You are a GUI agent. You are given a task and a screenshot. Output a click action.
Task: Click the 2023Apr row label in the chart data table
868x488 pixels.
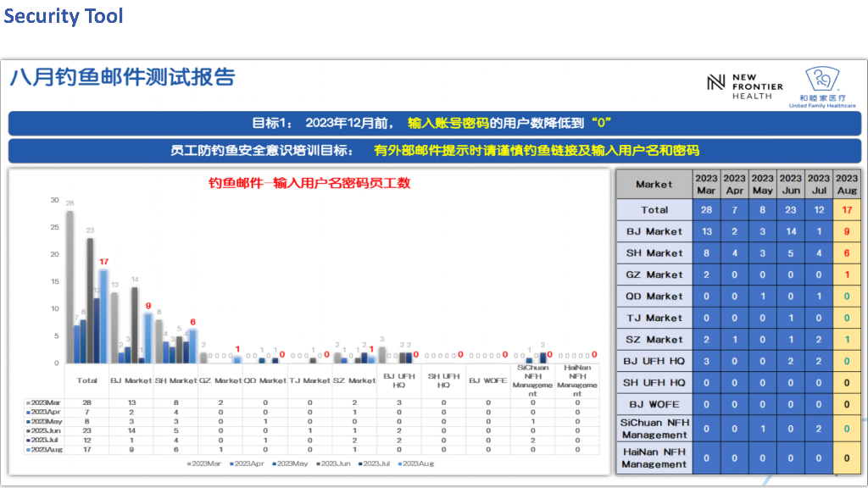click(44, 413)
